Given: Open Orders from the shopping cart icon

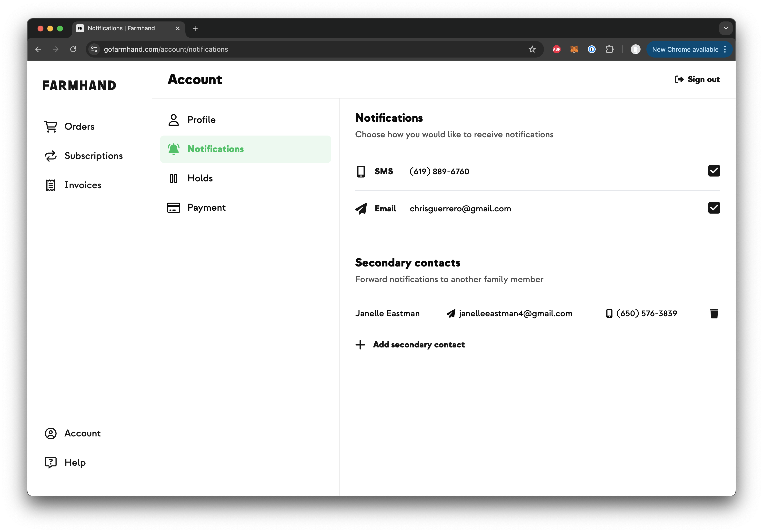Looking at the screenshot, I should [50, 127].
